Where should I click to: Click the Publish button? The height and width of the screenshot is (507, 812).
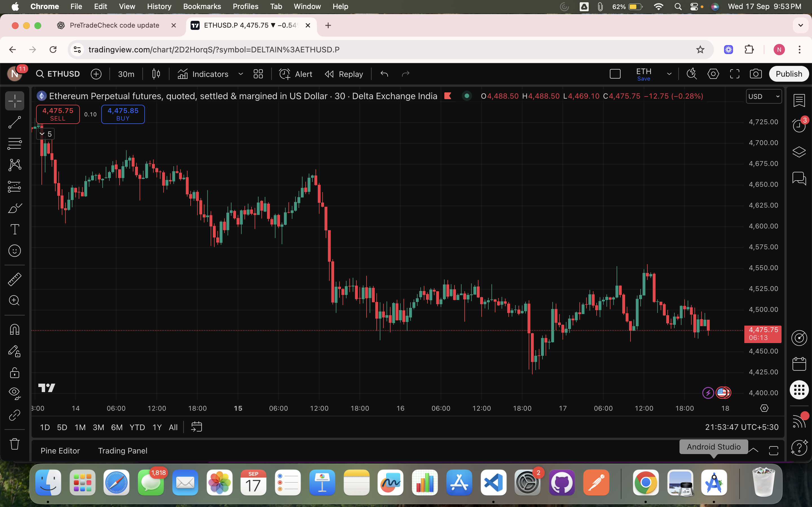789,74
